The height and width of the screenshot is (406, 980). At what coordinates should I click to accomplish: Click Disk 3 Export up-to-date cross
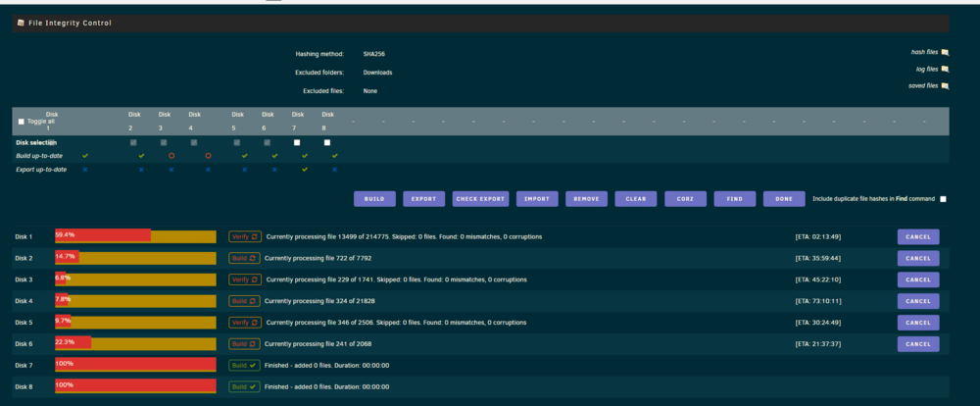(171, 170)
